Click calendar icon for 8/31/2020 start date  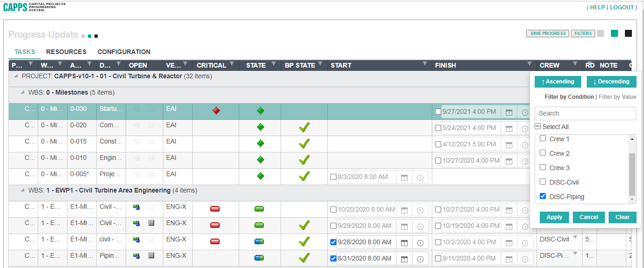(x=404, y=259)
